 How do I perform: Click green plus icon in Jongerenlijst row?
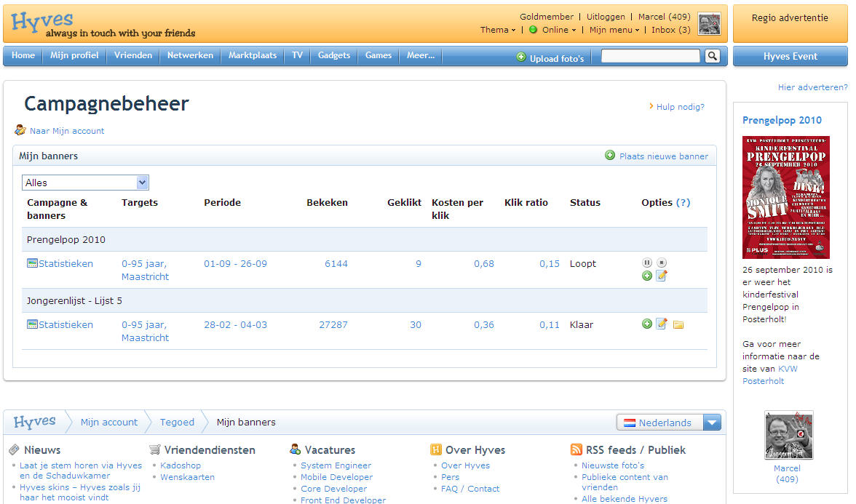point(646,324)
